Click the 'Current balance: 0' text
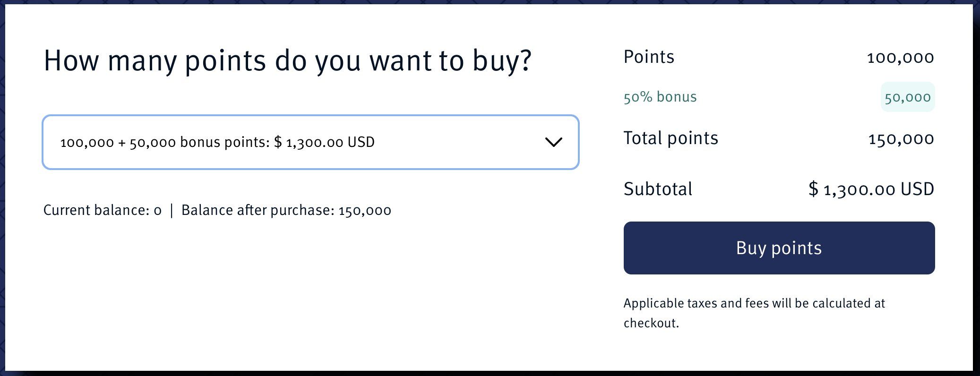This screenshot has width=980, height=376. tap(103, 210)
